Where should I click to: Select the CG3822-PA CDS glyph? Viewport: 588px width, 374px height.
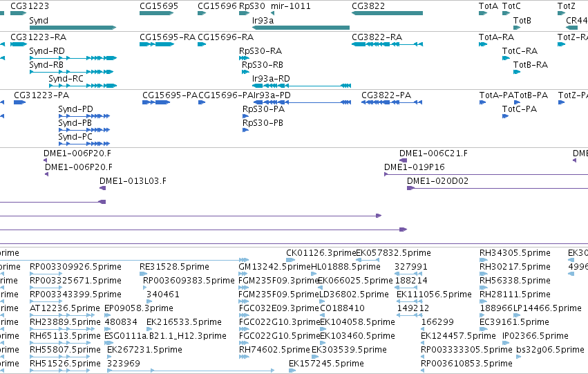392,102
